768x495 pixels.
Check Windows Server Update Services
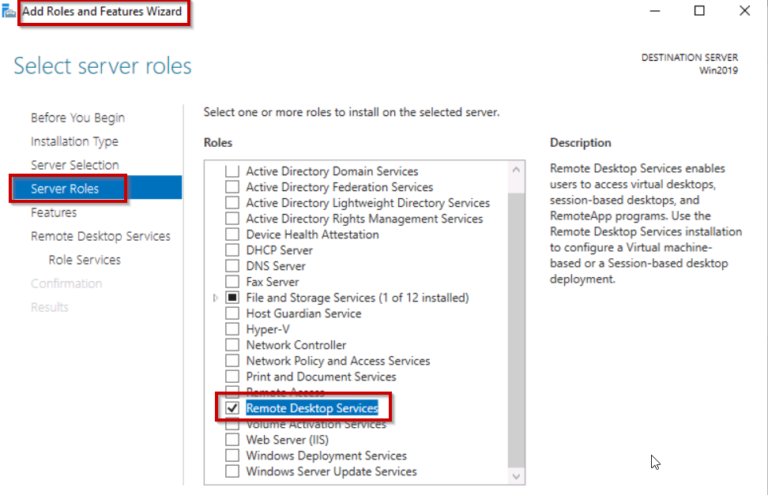coord(232,471)
